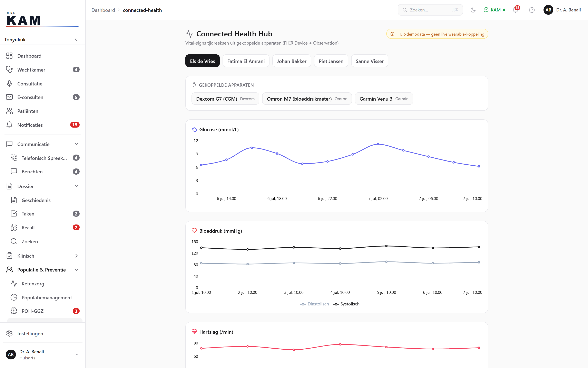Click the AB avatar in top header
Image resolution: width=588 pixels, height=368 pixels.
click(x=548, y=10)
